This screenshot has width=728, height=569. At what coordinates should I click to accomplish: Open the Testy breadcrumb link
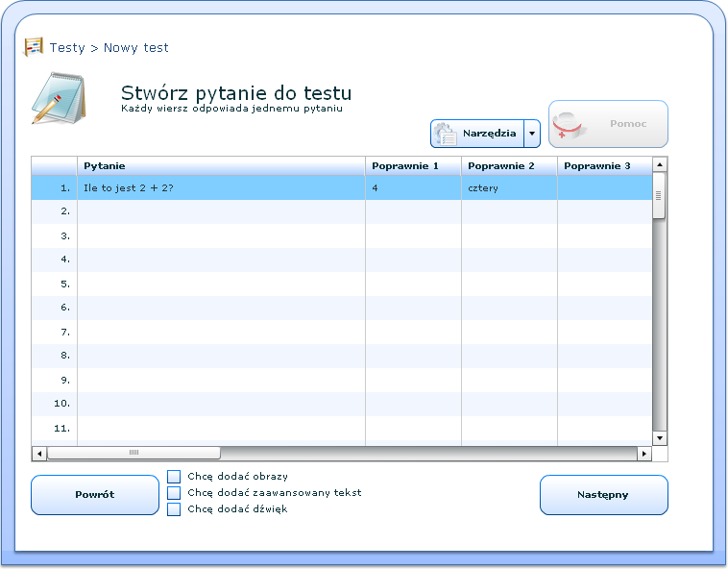[67, 48]
